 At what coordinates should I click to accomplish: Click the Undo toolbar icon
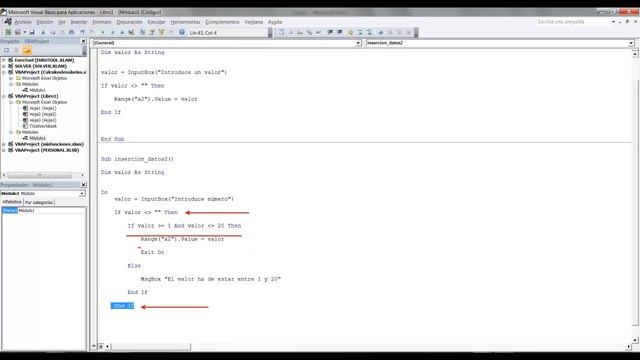click(x=82, y=32)
